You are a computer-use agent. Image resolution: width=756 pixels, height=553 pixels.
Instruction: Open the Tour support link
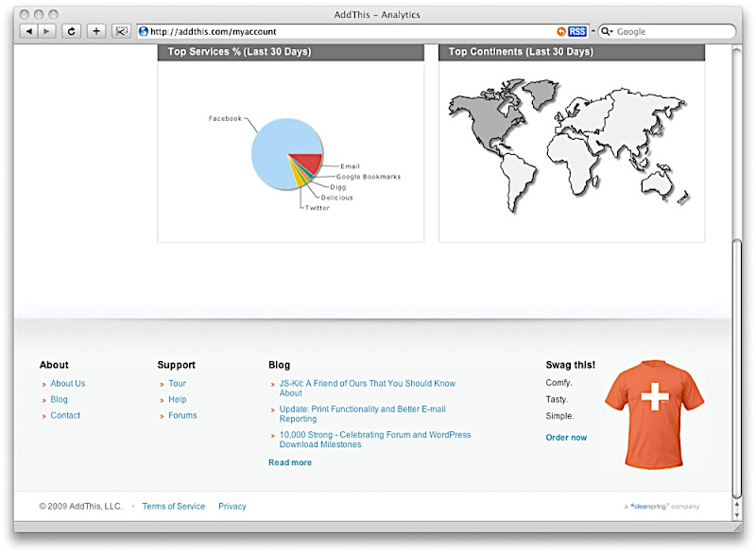(177, 383)
